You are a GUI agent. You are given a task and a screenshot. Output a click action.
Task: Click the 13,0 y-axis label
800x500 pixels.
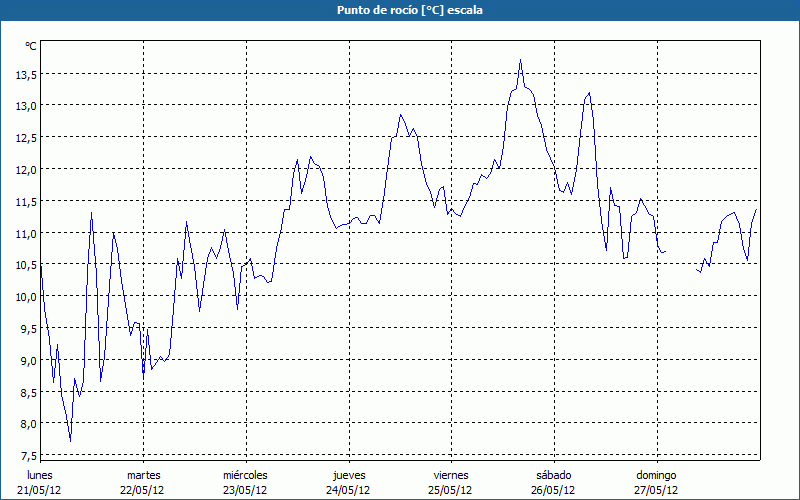point(26,106)
